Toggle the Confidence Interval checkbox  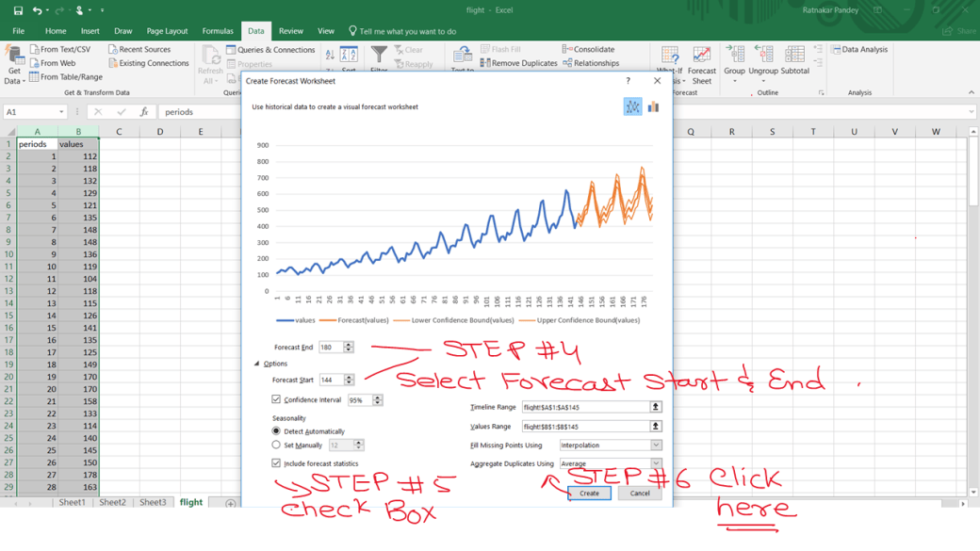[x=275, y=399]
